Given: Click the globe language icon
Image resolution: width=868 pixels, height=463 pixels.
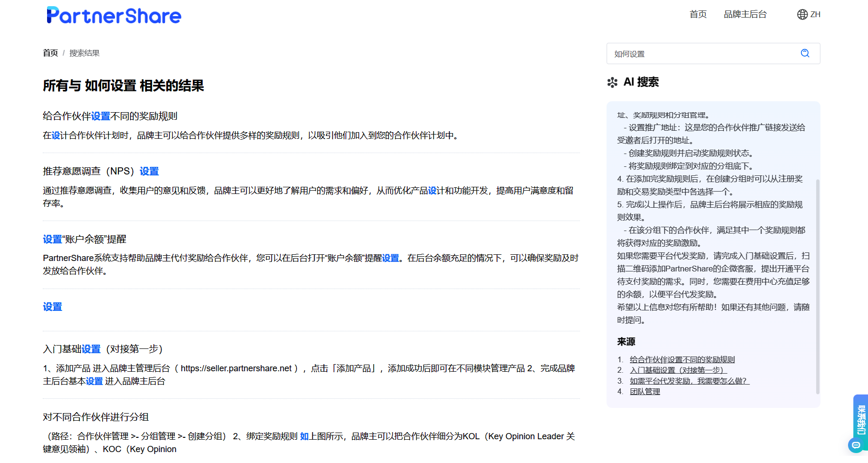Looking at the screenshot, I should point(802,14).
